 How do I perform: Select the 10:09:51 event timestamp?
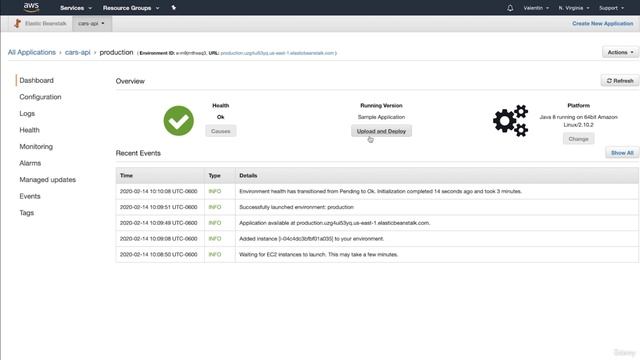(158, 207)
